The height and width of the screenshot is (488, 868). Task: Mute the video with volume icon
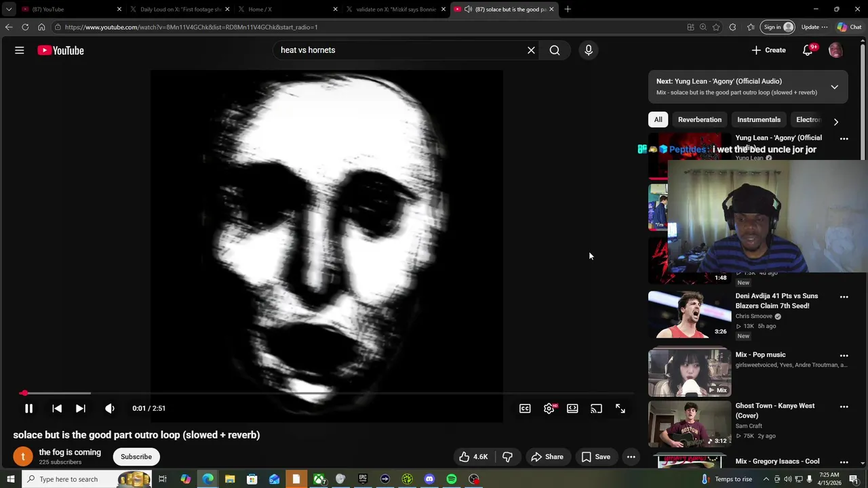(x=109, y=408)
